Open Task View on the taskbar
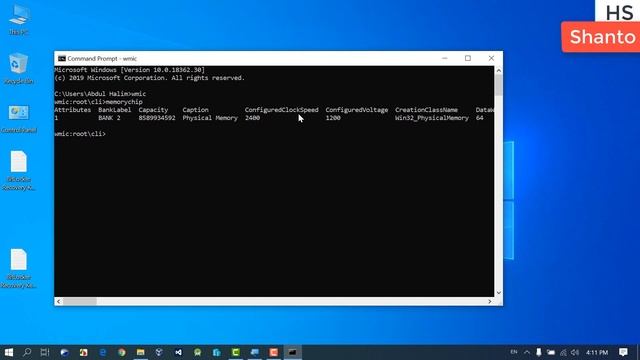 (45, 352)
